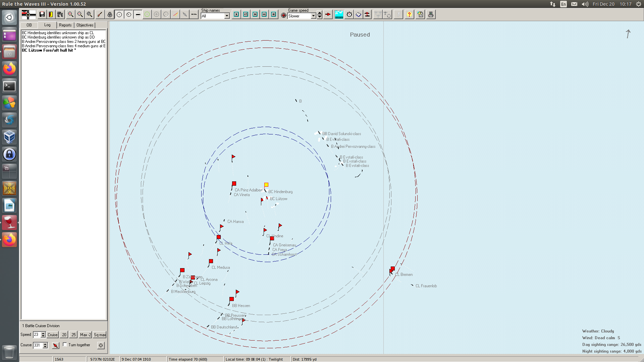
Task: Click the save game floppy icon
Action: point(42,14)
